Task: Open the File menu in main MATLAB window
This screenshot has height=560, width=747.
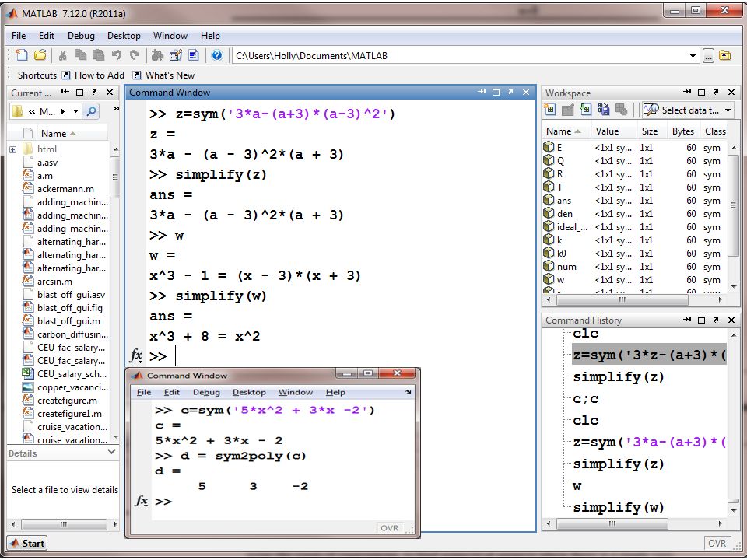Action: point(19,36)
